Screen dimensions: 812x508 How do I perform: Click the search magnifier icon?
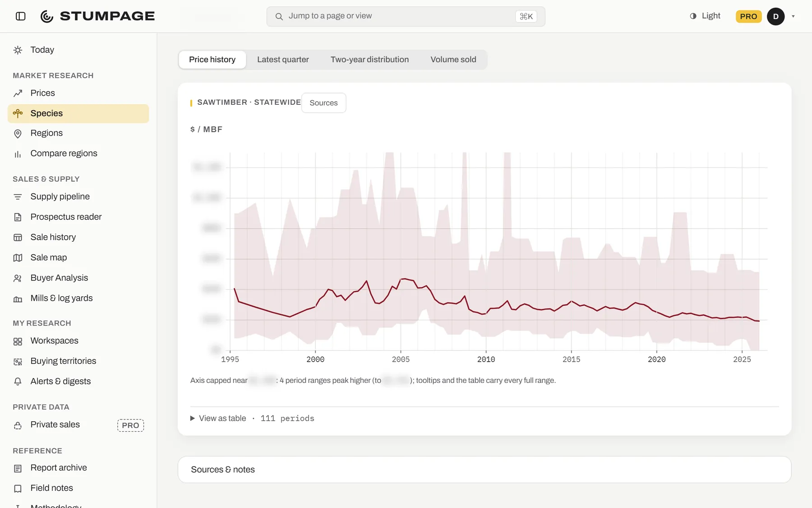[279, 16]
